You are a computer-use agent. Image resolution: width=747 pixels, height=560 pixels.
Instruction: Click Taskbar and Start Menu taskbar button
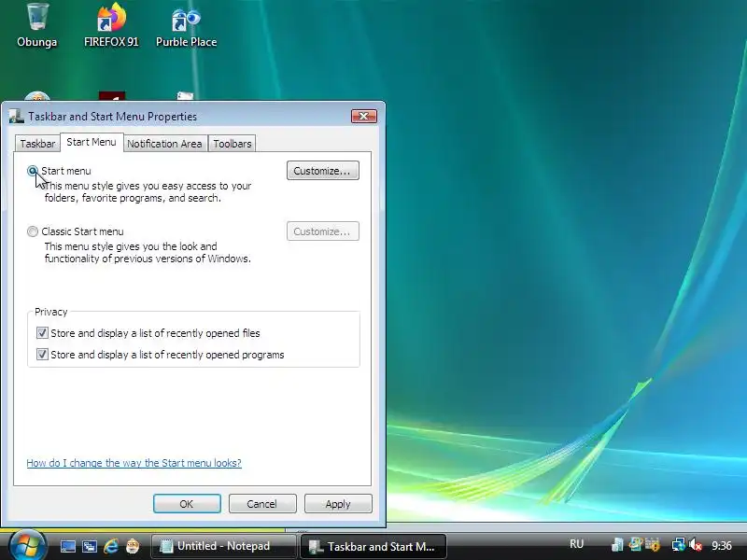pyautogui.click(x=373, y=546)
